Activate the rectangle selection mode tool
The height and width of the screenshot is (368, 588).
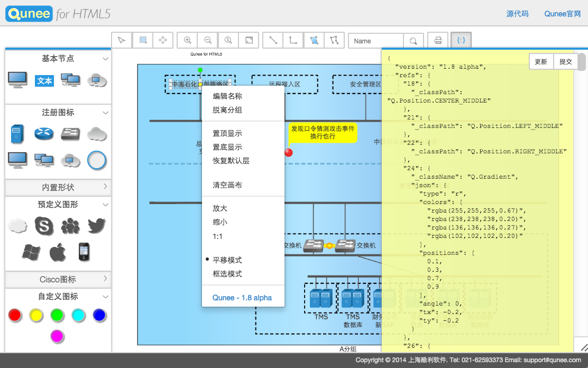point(143,40)
